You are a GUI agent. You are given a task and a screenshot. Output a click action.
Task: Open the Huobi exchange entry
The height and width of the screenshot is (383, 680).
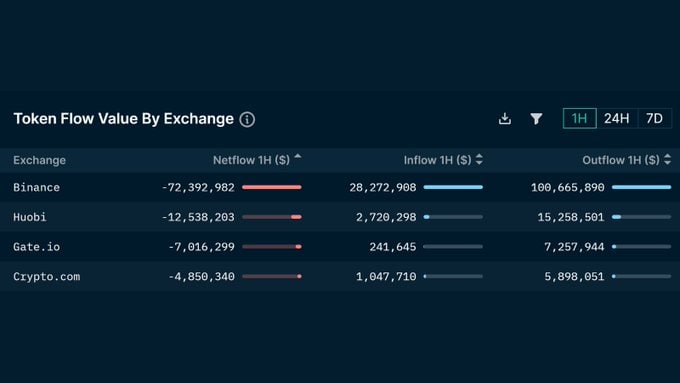(x=29, y=217)
